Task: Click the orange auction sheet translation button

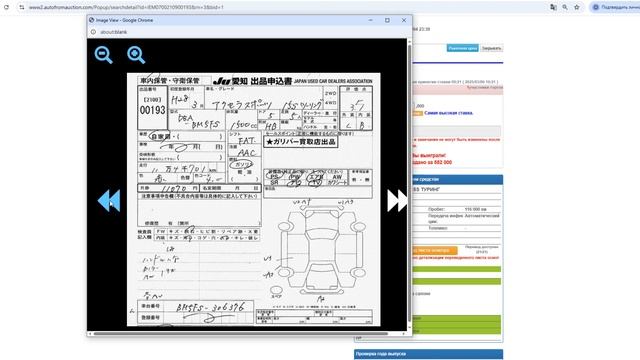Action: click(x=434, y=250)
